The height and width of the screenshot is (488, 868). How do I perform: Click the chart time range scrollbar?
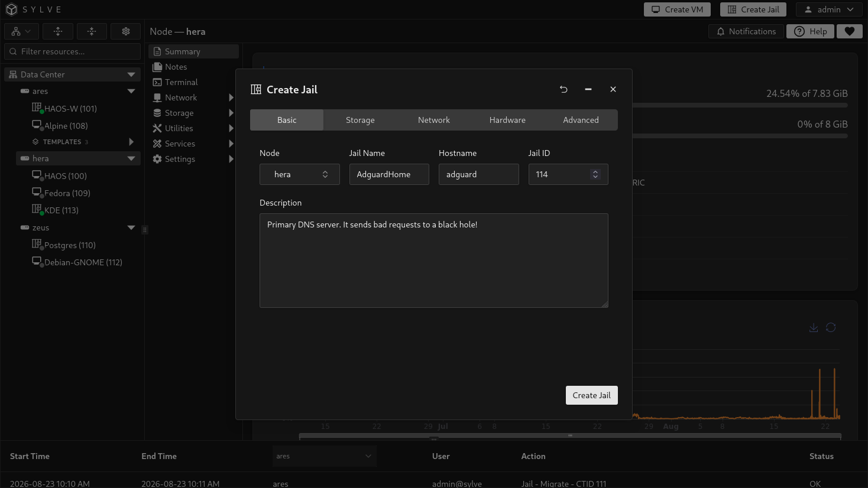[570, 436]
